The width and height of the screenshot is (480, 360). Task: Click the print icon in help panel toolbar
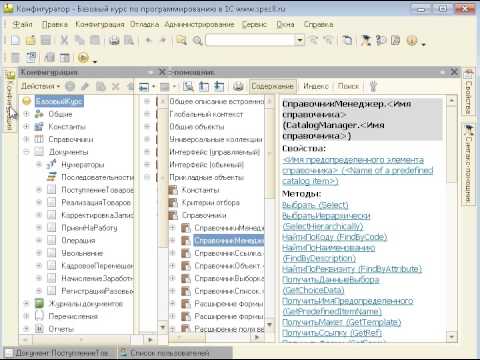[x=238, y=86]
